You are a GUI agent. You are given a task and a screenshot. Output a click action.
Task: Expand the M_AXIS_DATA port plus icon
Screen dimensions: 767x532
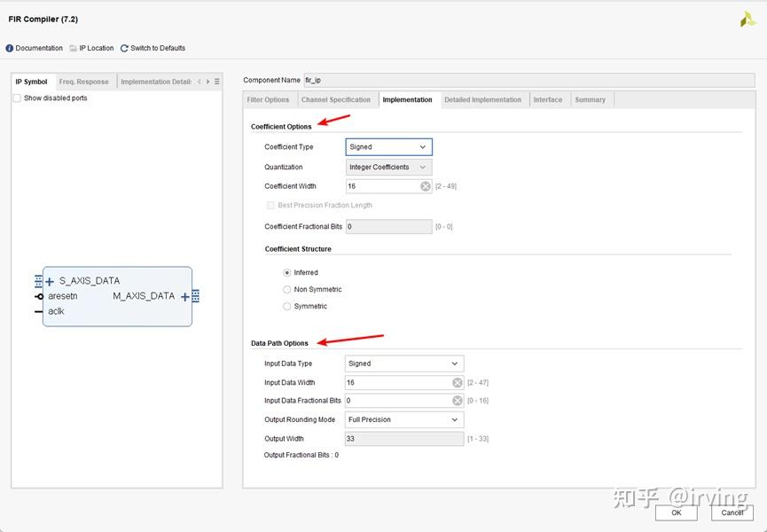point(185,296)
